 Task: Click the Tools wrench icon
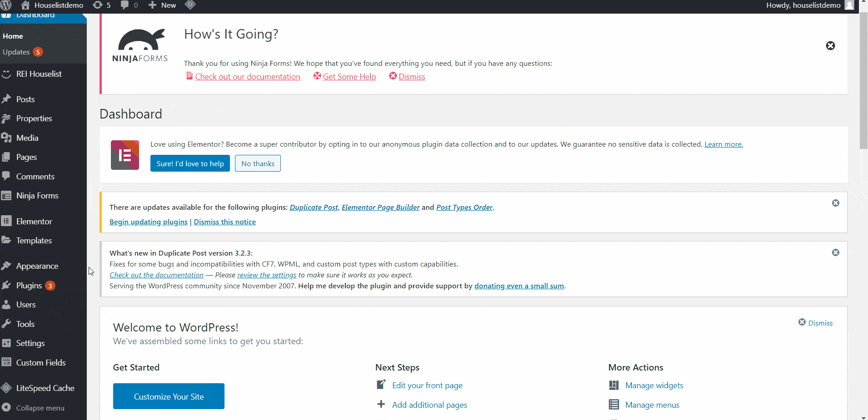click(6, 324)
